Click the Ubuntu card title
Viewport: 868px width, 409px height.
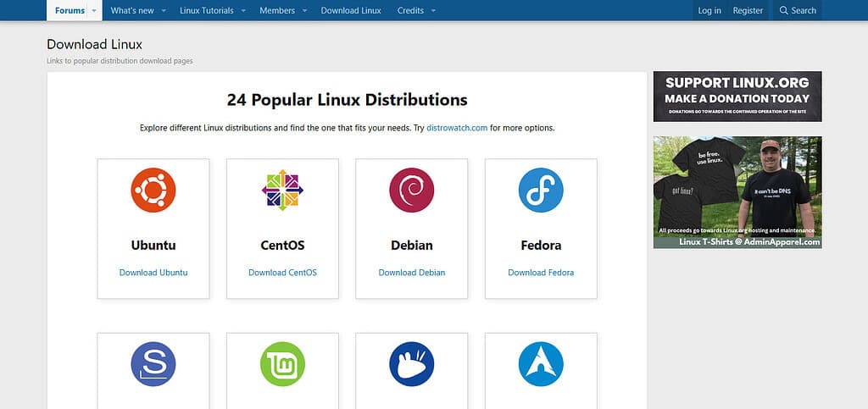tap(153, 246)
